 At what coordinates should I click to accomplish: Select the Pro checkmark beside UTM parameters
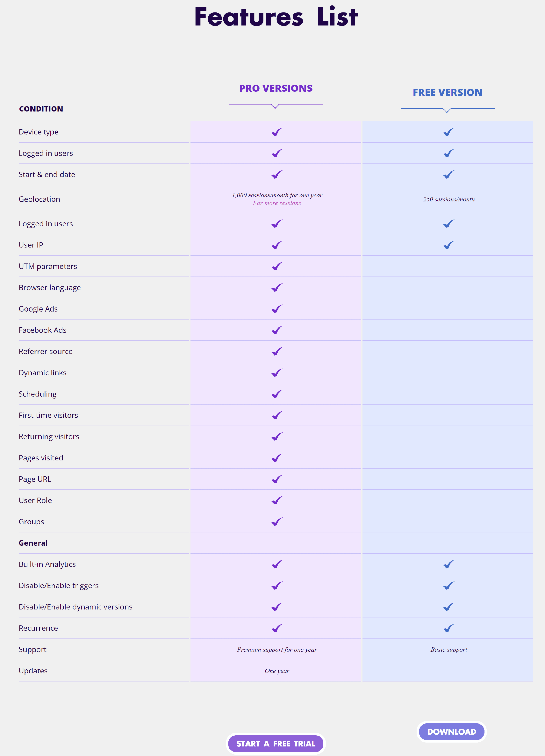click(x=276, y=266)
